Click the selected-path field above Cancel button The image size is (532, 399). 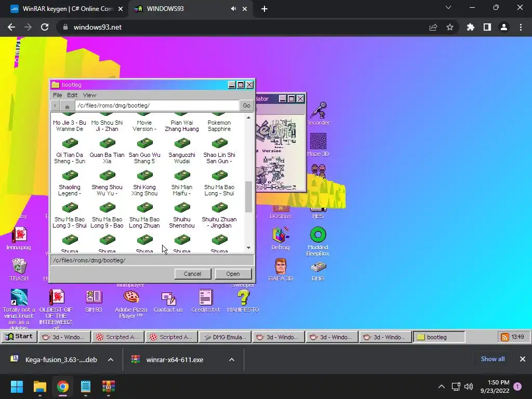coord(152,260)
